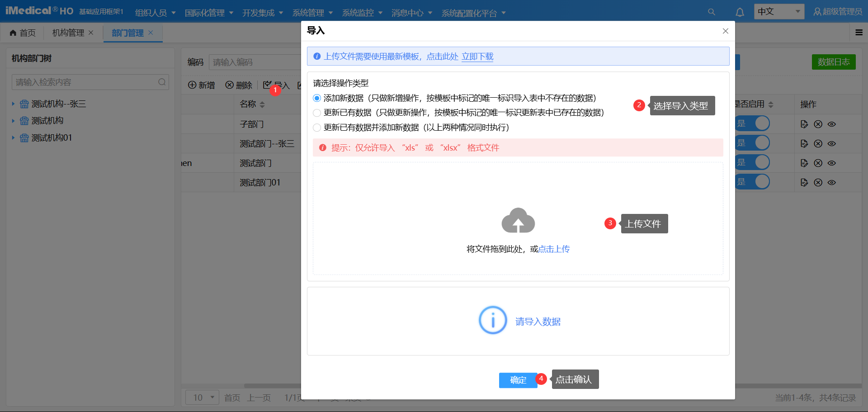
Task: Click the delete icon in 测试部门--张三 row
Action: [818, 143]
